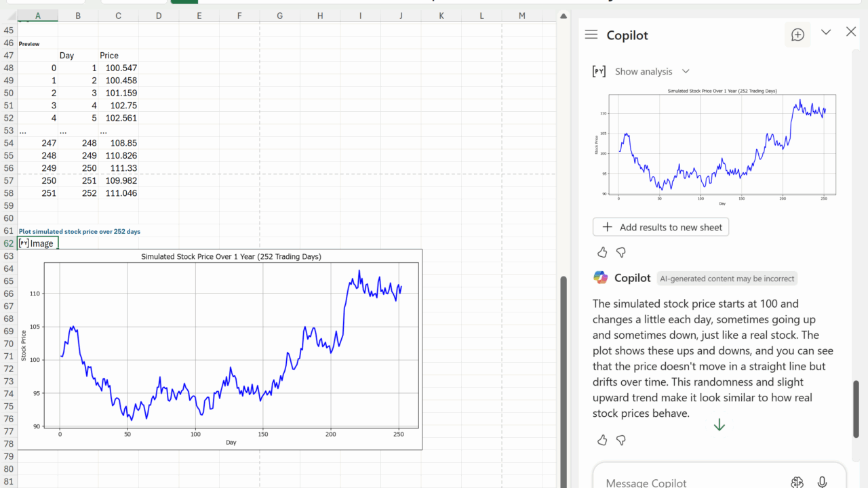Select the cell containing 110.826
Screen dimensions: 868x488
tap(118, 156)
